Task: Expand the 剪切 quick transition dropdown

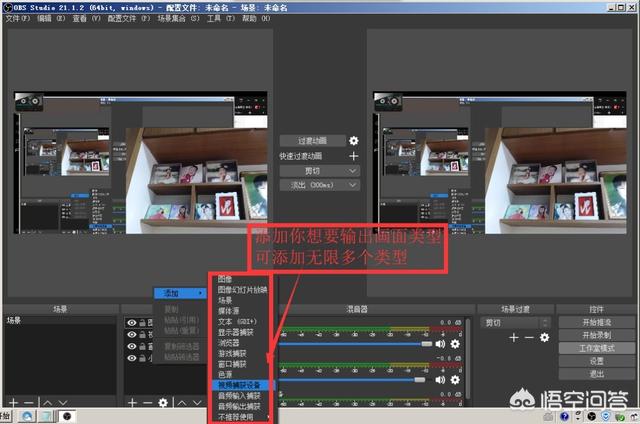Action: 319,171
